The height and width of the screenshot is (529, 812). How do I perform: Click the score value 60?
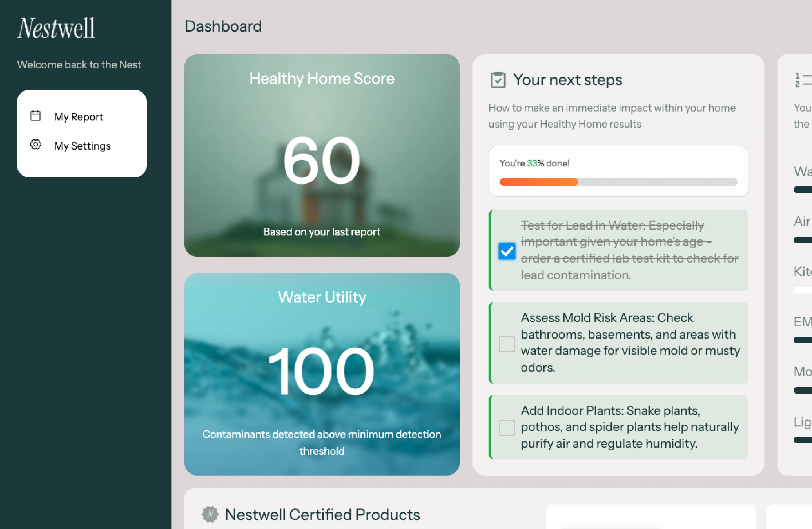click(322, 161)
